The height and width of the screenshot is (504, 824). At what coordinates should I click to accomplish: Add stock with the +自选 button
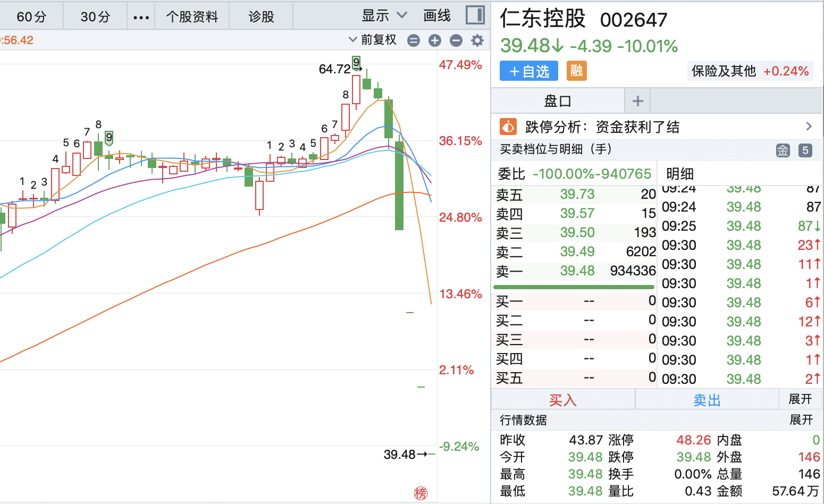click(x=529, y=71)
